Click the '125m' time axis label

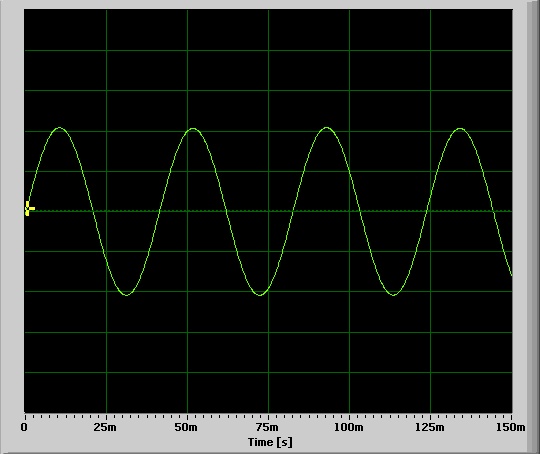429,427
